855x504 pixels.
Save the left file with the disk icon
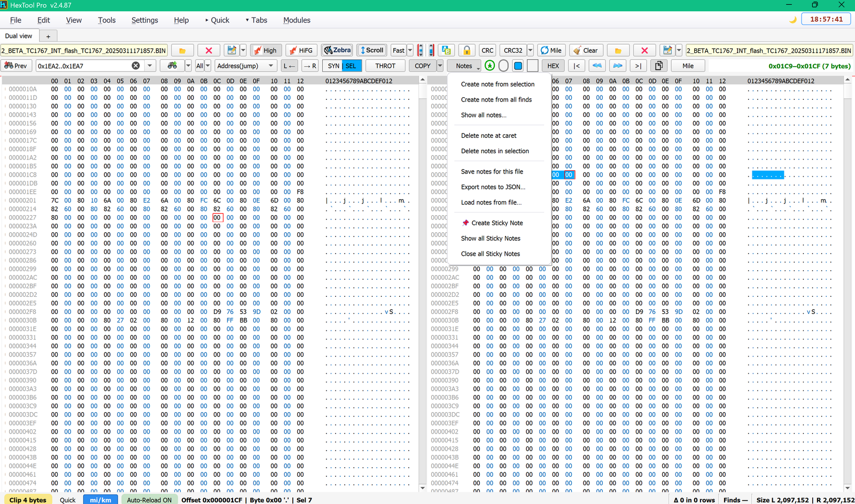point(231,50)
